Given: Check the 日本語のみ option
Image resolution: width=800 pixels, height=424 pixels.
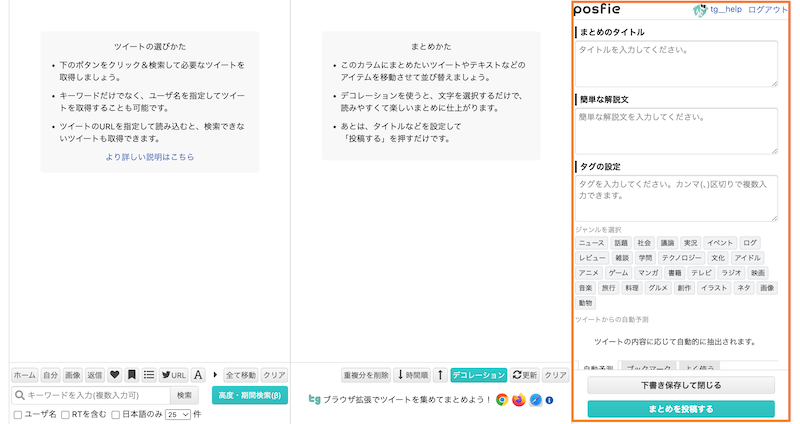Looking at the screenshot, I should (116, 414).
